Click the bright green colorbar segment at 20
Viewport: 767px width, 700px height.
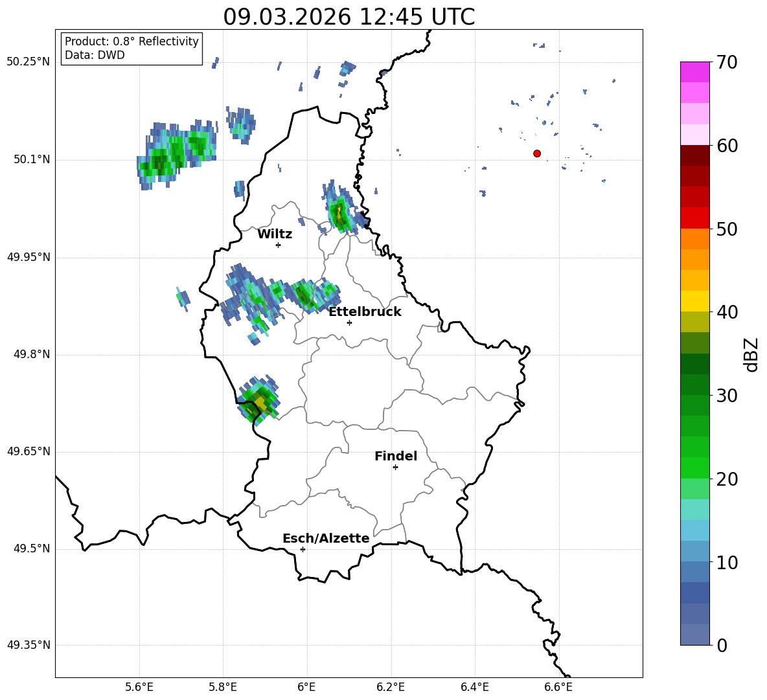pyautogui.click(x=694, y=468)
